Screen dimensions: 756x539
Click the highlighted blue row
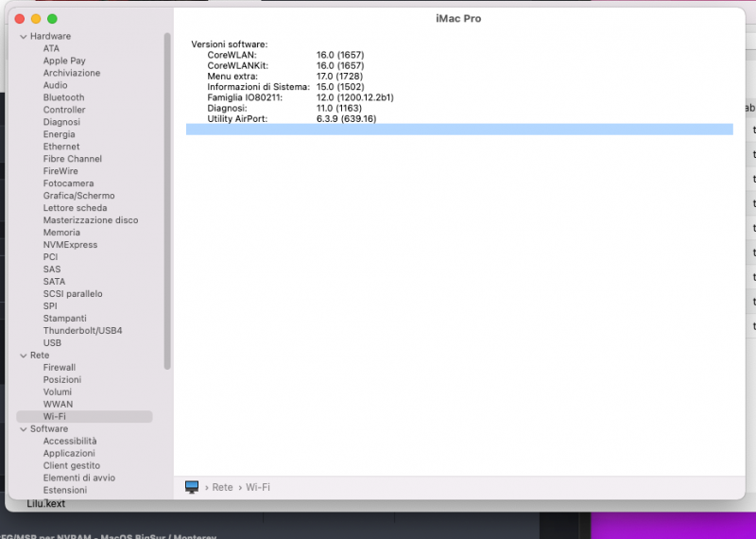459,130
